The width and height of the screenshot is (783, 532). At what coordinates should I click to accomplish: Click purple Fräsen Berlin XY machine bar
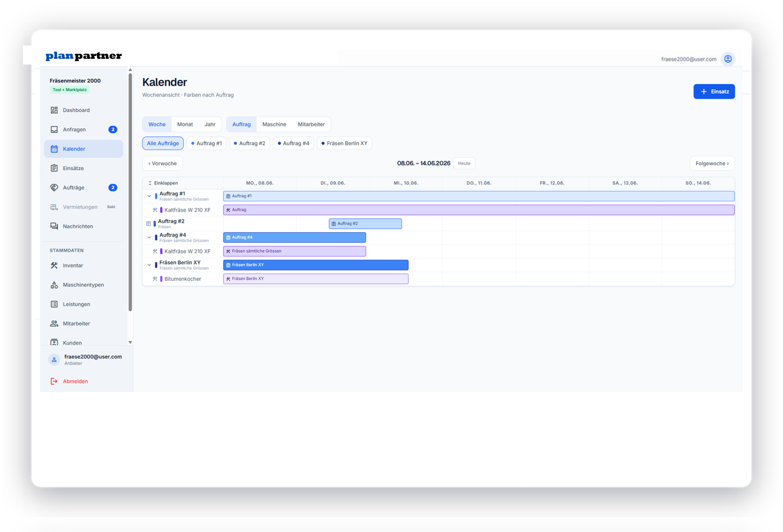(x=315, y=279)
